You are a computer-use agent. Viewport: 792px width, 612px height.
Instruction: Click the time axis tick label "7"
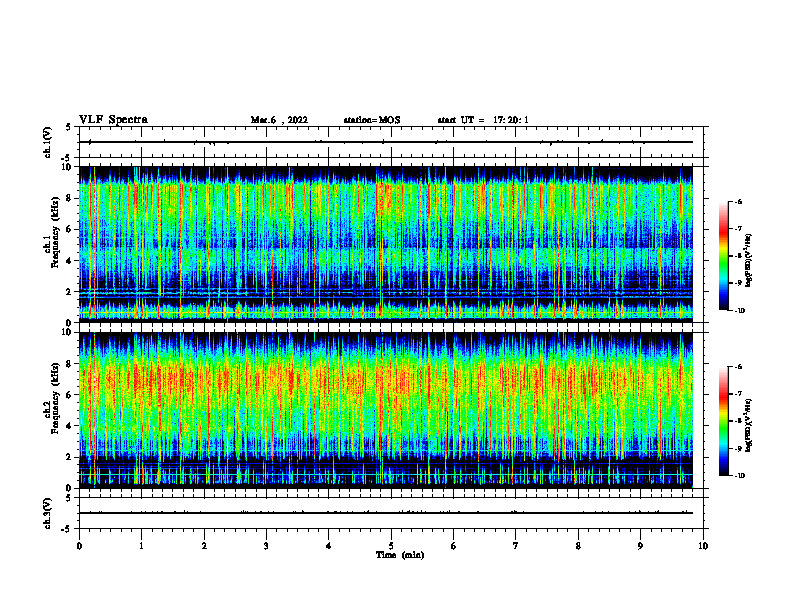click(x=516, y=546)
